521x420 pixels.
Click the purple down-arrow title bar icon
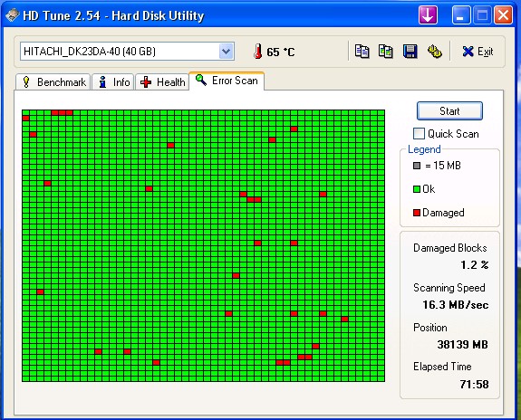pyautogui.click(x=428, y=15)
